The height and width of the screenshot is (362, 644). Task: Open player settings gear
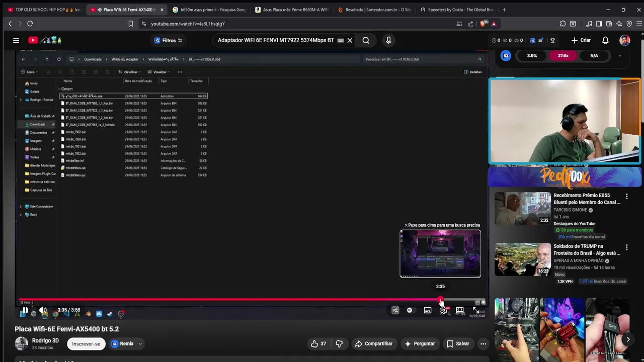pyautogui.click(x=444, y=310)
